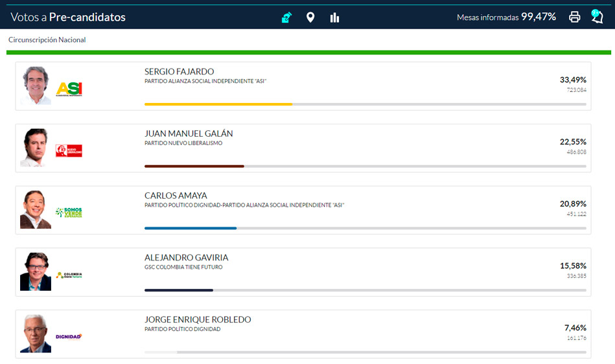Click Nuevo Liberalismo red party logo

(69, 151)
